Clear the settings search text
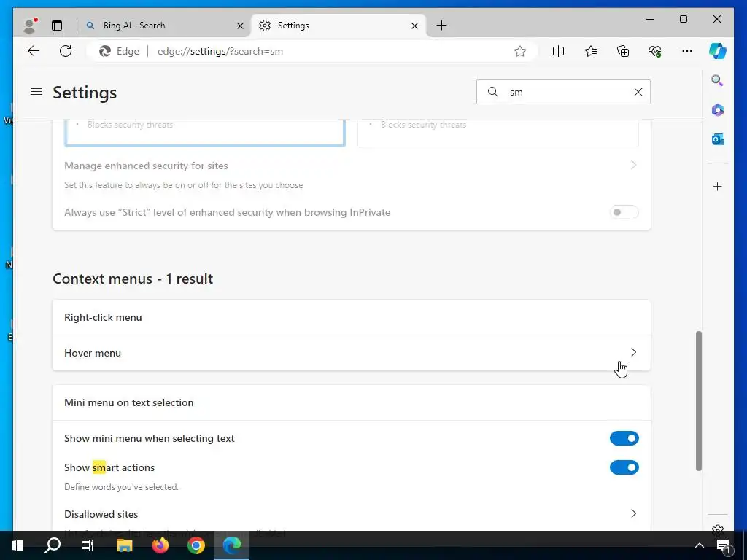 pos(638,92)
